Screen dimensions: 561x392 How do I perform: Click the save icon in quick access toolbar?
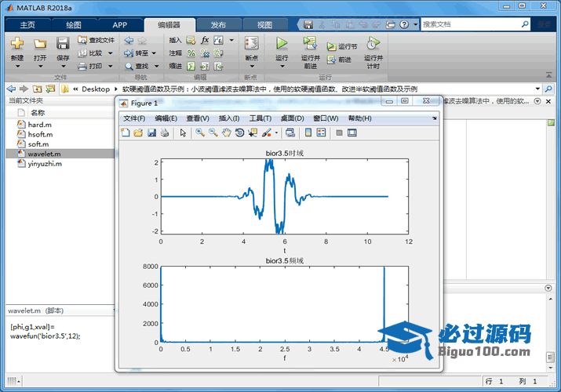point(308,24)
